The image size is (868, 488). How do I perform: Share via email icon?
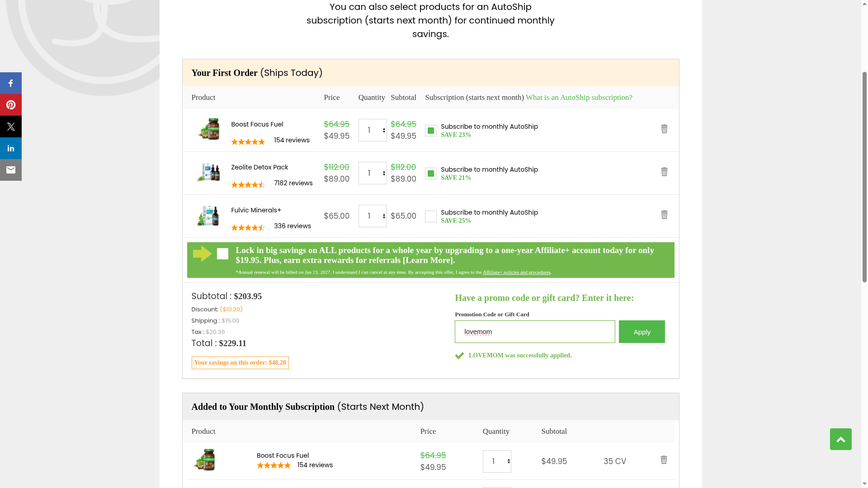coord(11,170)
